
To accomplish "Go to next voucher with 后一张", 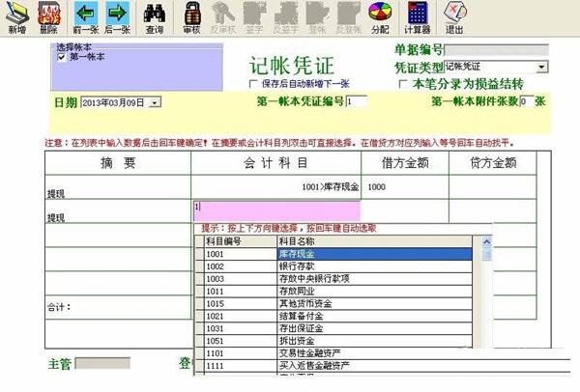I will pos(118,16).
